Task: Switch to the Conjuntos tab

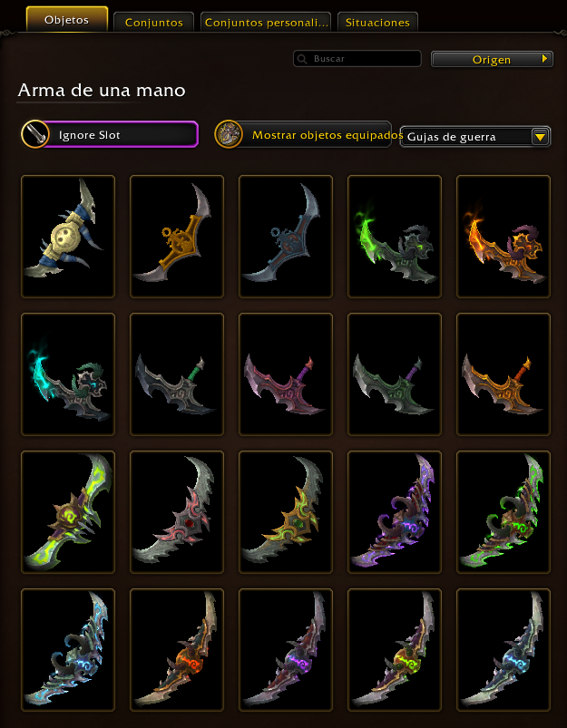Action: click(154, 23)
